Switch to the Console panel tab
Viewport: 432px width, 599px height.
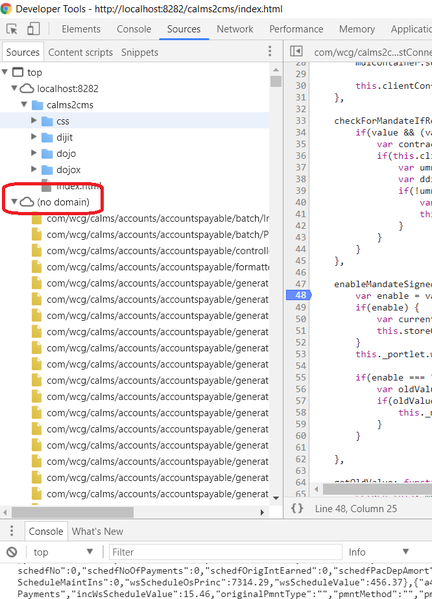pyautogui.click(x=134, y=29)
